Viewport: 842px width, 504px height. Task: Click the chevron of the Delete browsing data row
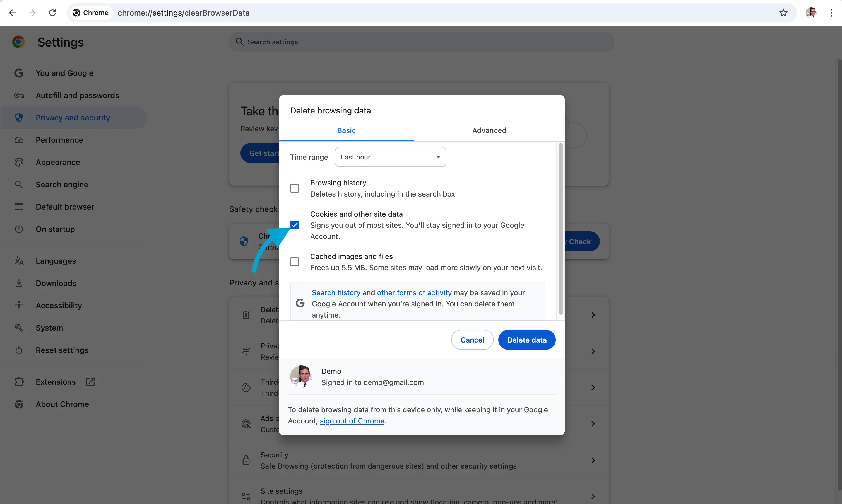(x=593, y=315)
